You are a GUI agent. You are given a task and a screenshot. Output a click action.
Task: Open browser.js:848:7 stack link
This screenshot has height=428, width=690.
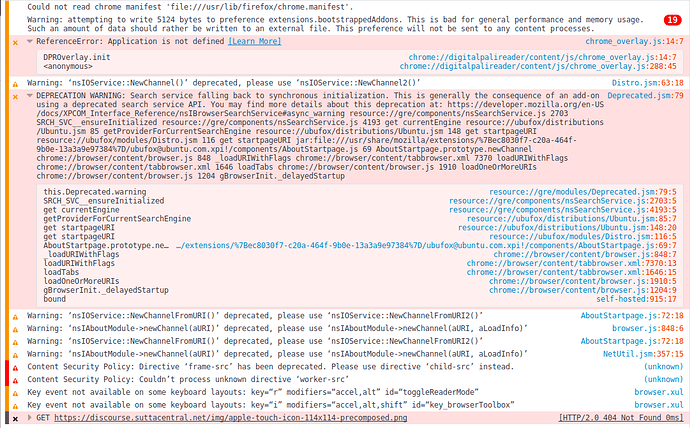(585, 254)
